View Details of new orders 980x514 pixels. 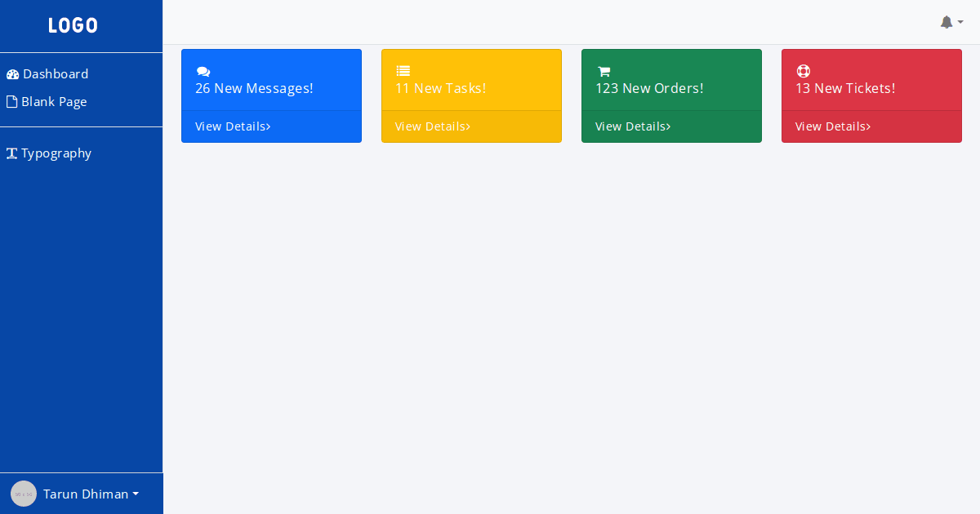[633, 126]
